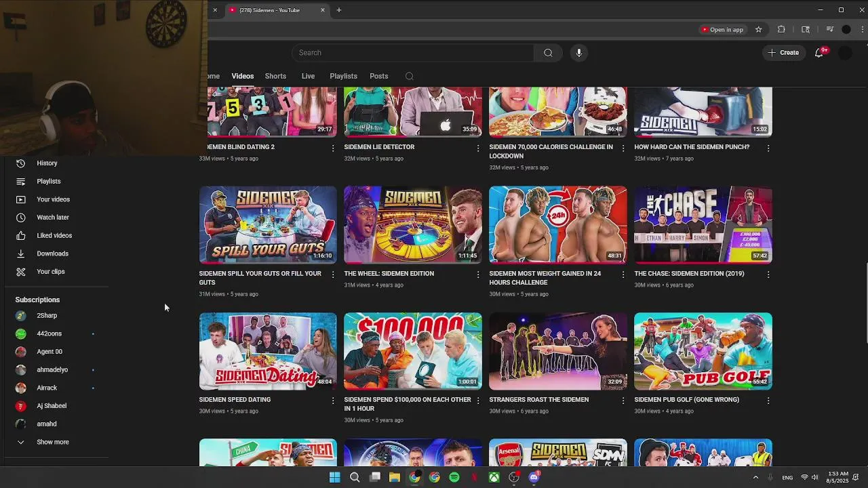Open options for Spend $100,000 video
The image size is (868, 488).
(477, 401)
